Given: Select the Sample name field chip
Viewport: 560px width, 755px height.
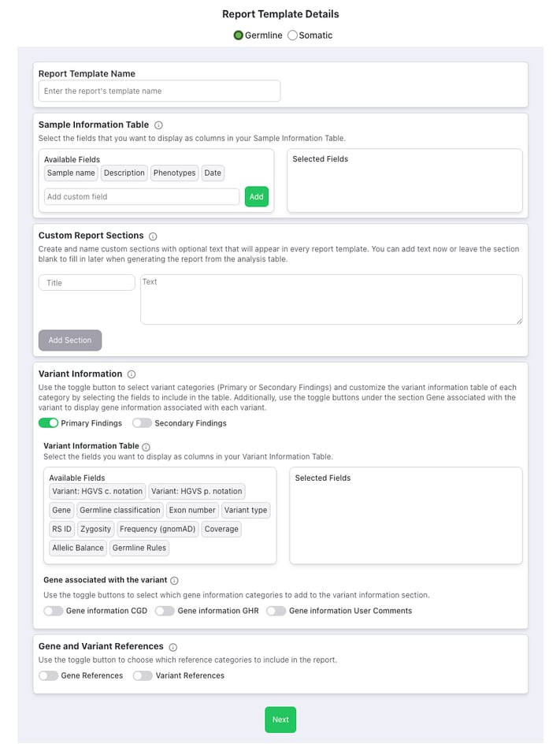Looking at the screenshot, I should click(x=71, y=173).
